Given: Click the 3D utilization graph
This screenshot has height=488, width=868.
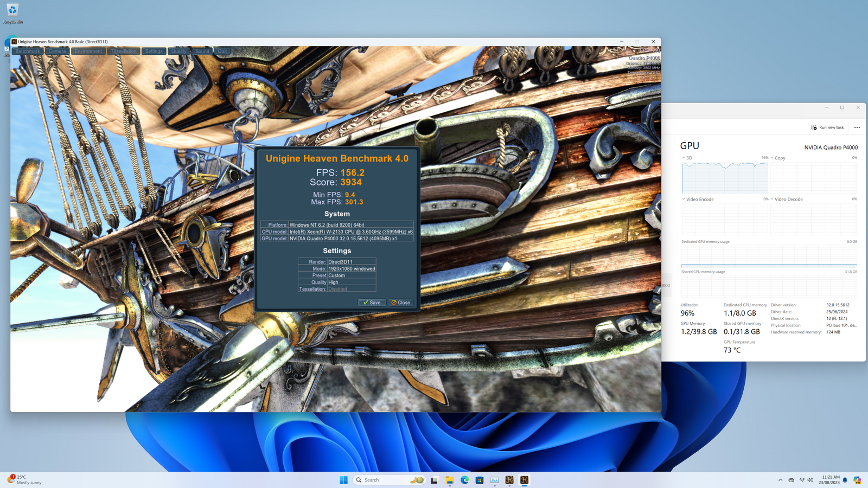Looking at the screenshot, I should click(x=725, y=177).
